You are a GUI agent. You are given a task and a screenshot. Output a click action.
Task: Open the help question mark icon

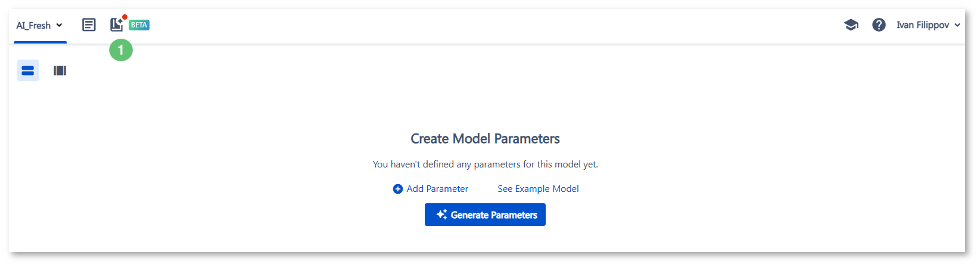tap(879, 25)
